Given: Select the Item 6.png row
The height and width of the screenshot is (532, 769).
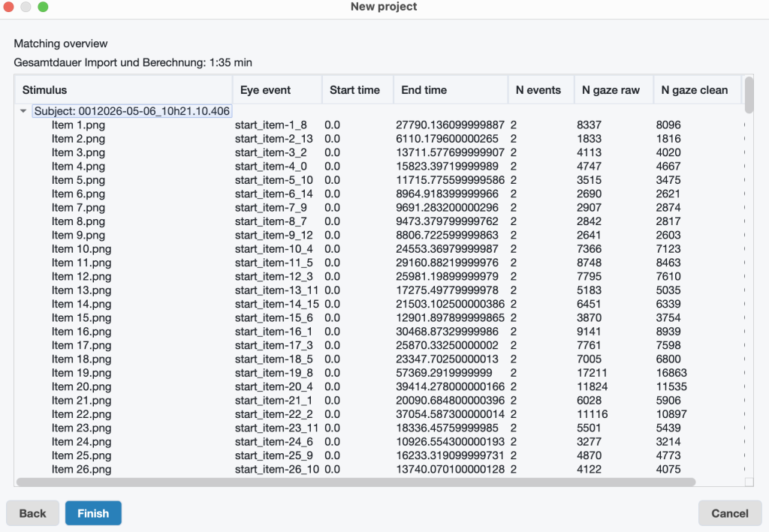Looking at the screenshot, I should (x=378, y=194).
